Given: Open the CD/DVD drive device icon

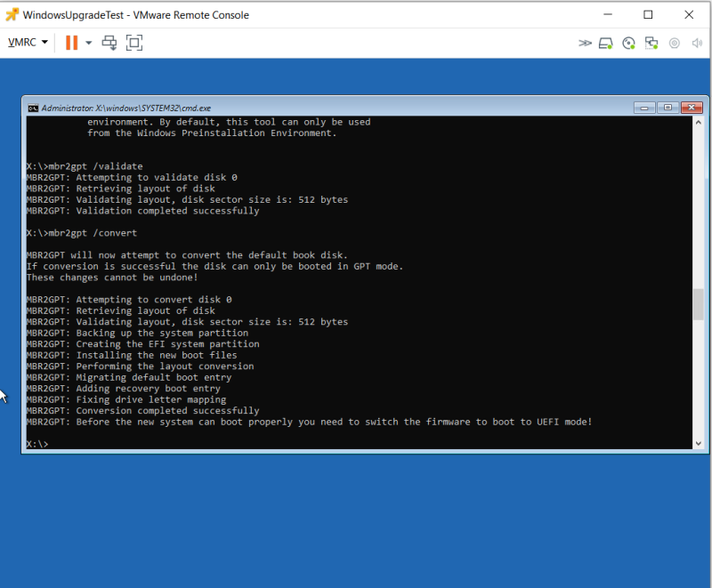Looking at the screenshot, I should point(629,43).
